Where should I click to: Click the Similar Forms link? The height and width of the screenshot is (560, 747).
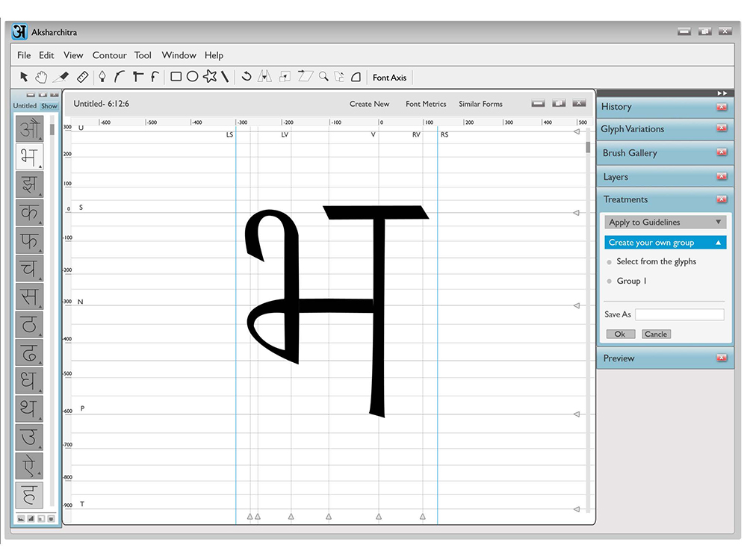click(480, 104)
